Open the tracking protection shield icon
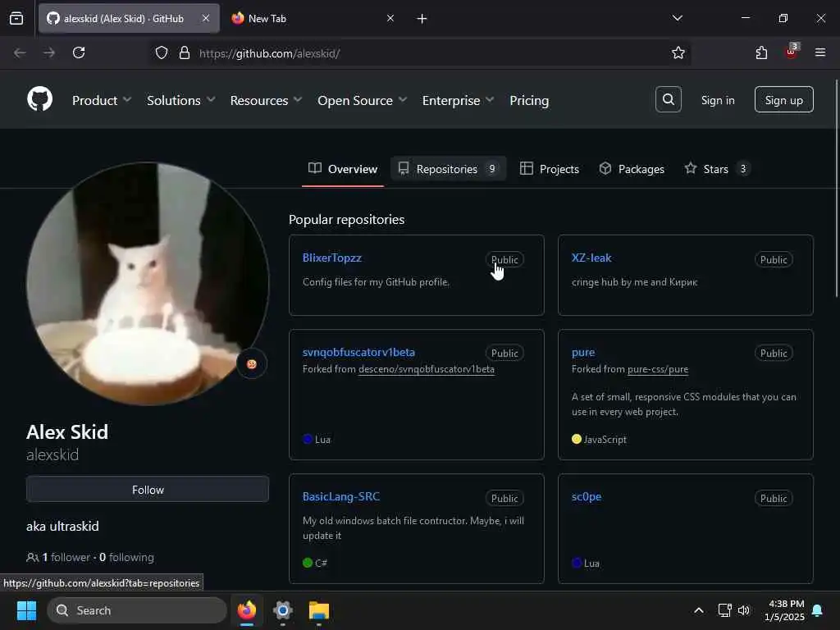Image resolution: width=840 pixels, height=630 pixels. [162, 52]
